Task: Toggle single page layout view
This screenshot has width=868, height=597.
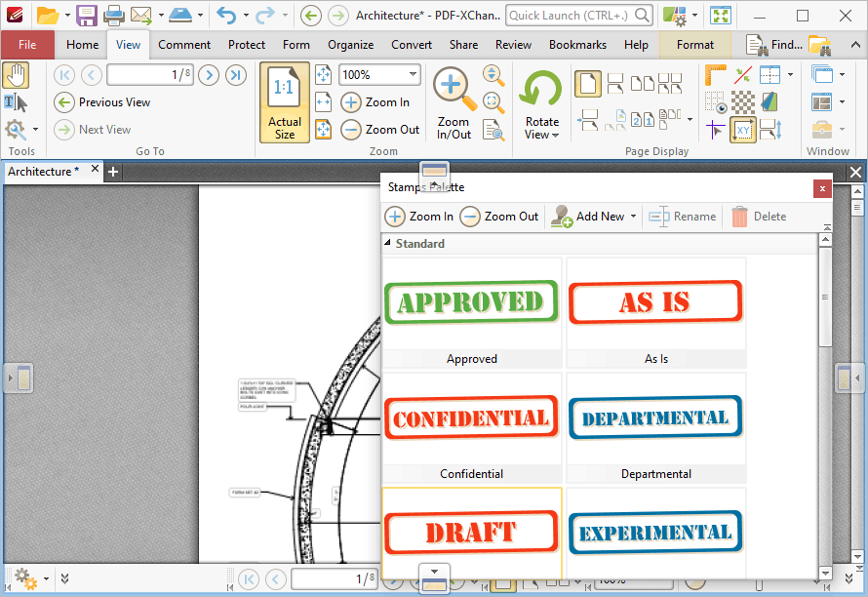Action: pyautogui.click(x=588, y=84)
